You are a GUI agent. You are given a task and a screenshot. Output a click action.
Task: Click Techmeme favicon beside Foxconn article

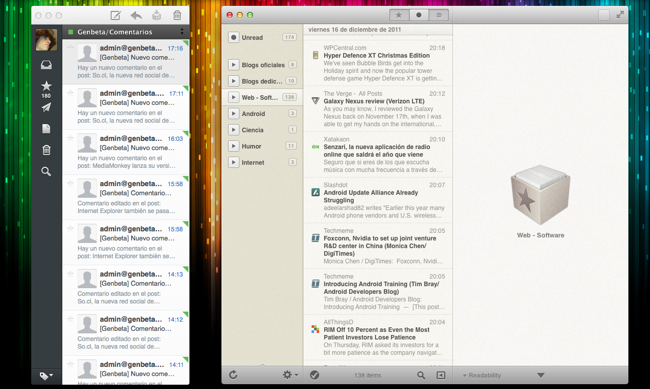315,238
